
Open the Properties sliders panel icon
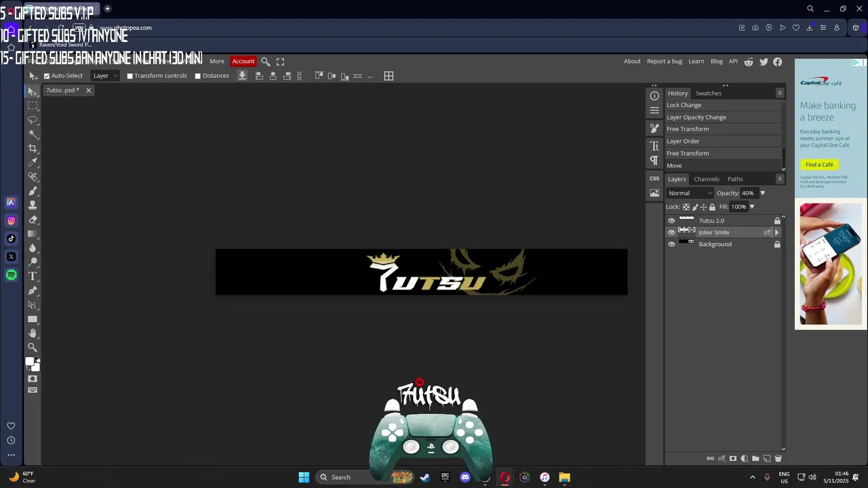654,110
